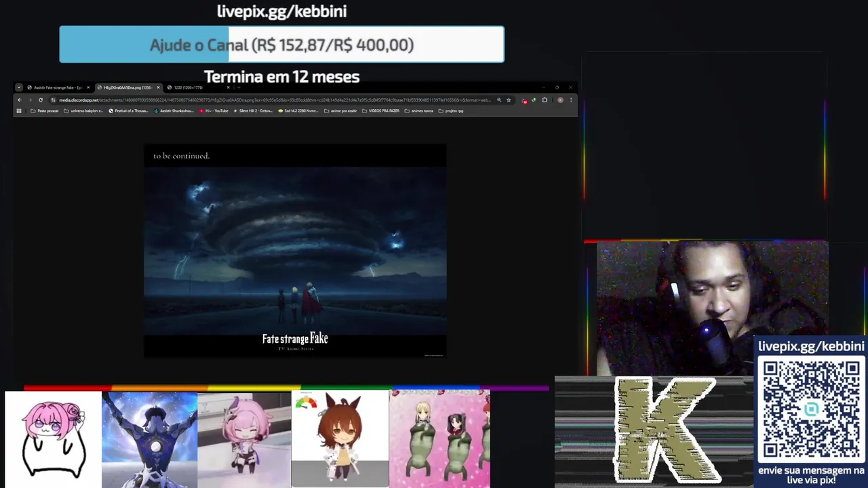Bookmark this page with the star
Viewport: 868px width, 488px height.
click(x=509, y=100)
